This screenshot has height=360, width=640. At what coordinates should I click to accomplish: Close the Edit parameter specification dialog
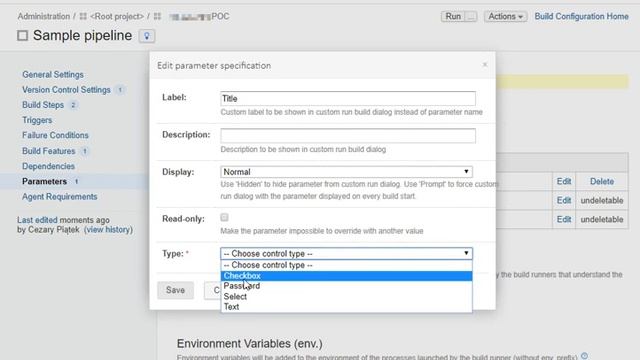click(485, 64)
